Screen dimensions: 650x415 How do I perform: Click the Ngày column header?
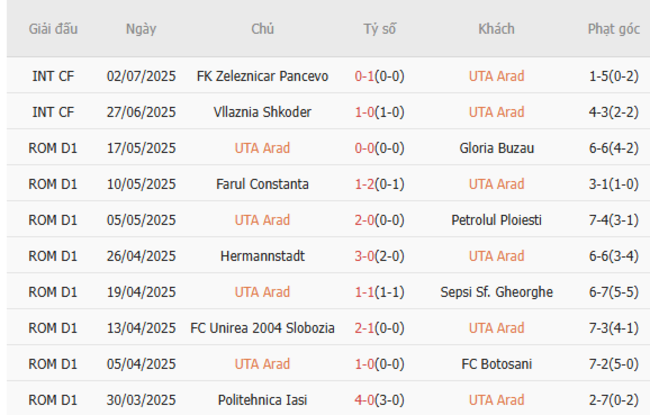pyautogui.click(x=141, y=29)
